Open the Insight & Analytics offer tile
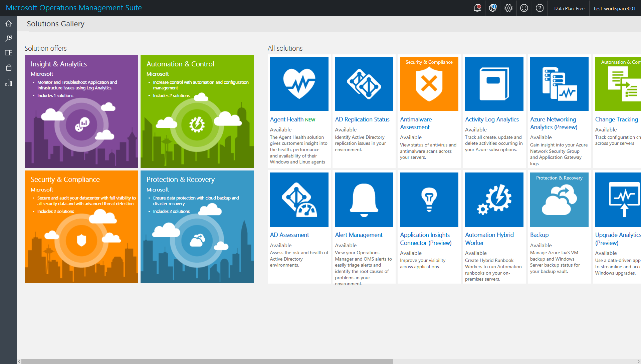This screenshot has height=364, width=641. 81,111
